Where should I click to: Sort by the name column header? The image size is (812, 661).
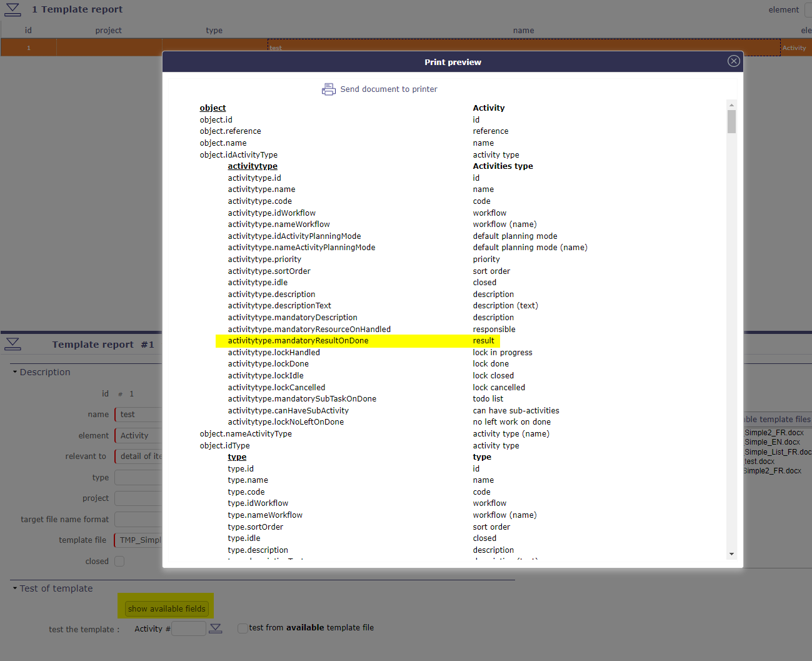[x=523, y=30]
